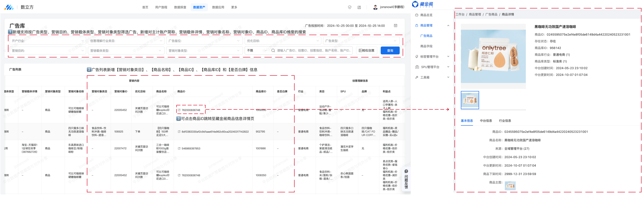
Task: Open the 广告类型 dropdown
Action: [361, 41]
